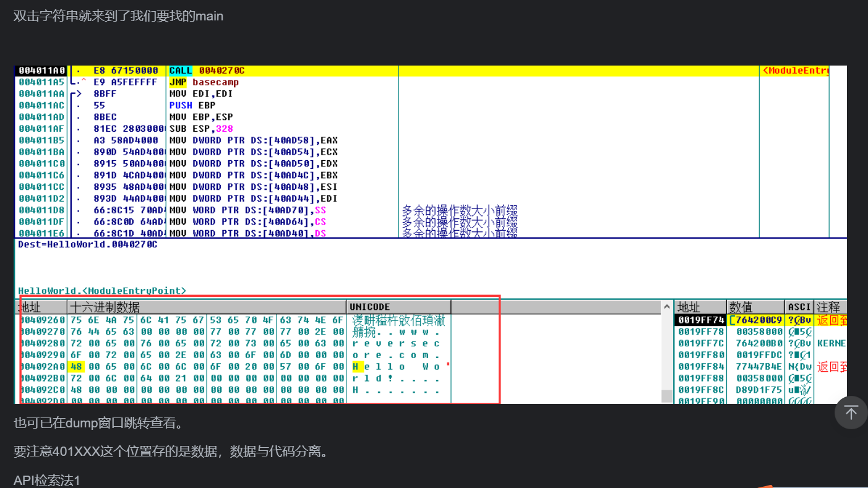Click the red <ModuleEntry comment

(x=796, y=71)
